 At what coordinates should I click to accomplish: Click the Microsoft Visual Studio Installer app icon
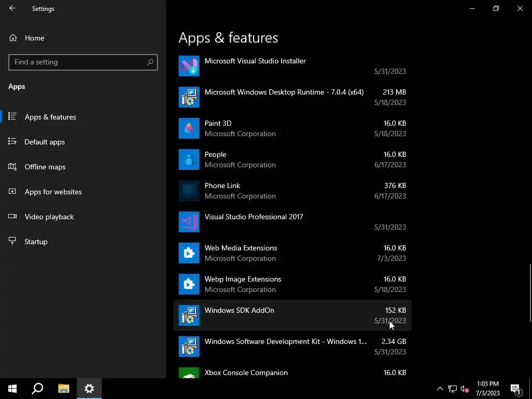pos(189,66)
